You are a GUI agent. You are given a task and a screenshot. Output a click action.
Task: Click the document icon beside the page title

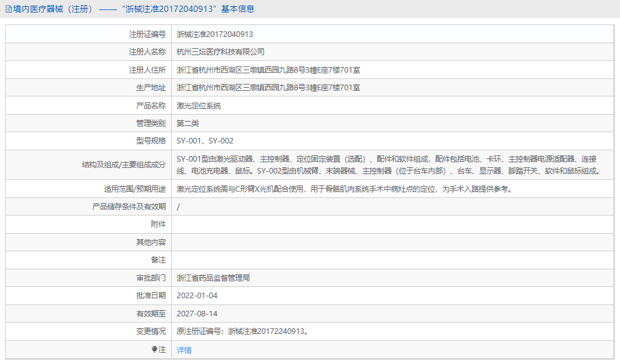click(x=8, y=9)
